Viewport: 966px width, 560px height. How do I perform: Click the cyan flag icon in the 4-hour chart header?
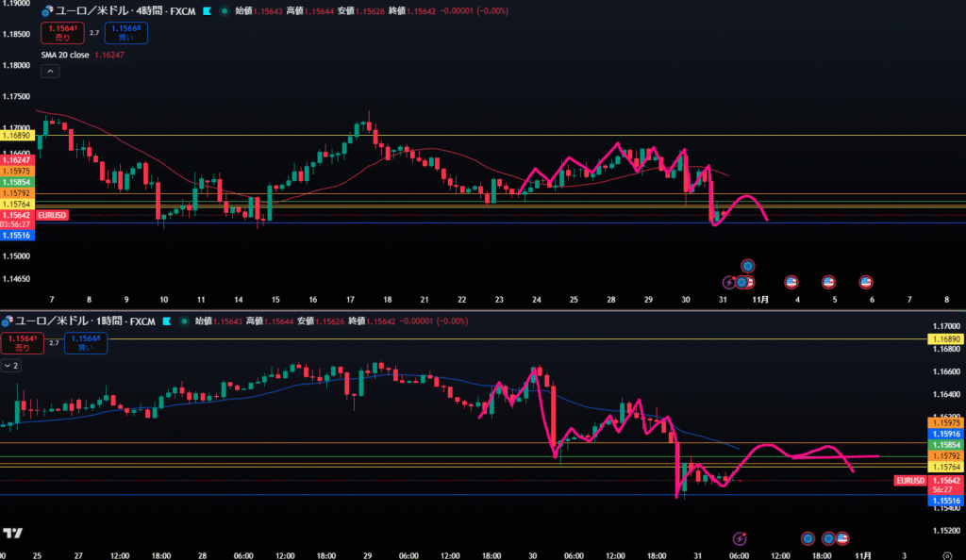(x=207, y=10)
